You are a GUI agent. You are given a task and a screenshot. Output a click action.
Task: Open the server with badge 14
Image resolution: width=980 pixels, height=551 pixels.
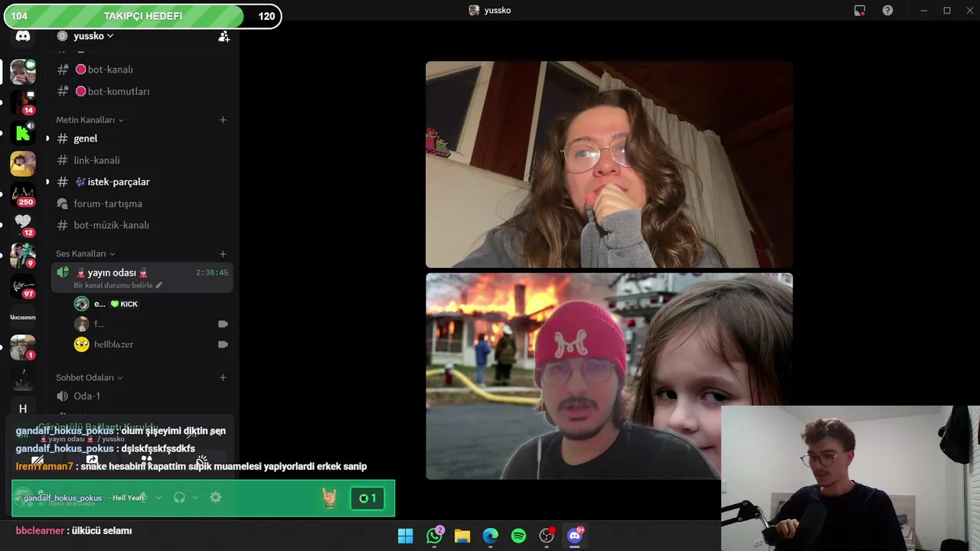coord(23,103)
